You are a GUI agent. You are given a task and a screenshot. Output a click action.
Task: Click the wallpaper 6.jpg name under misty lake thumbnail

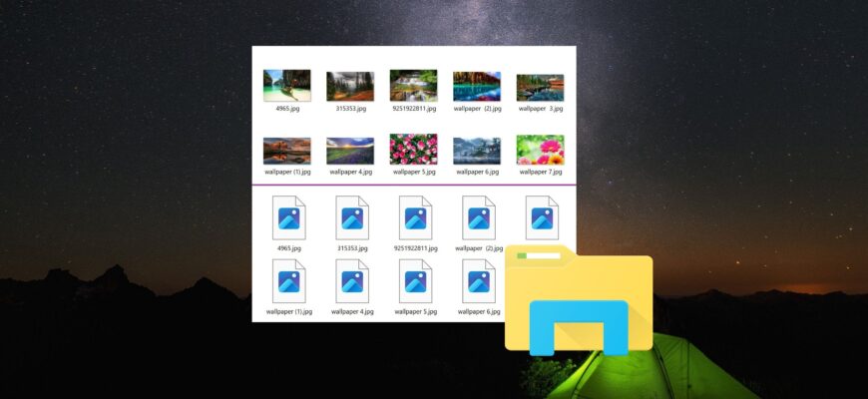point(478,173)
